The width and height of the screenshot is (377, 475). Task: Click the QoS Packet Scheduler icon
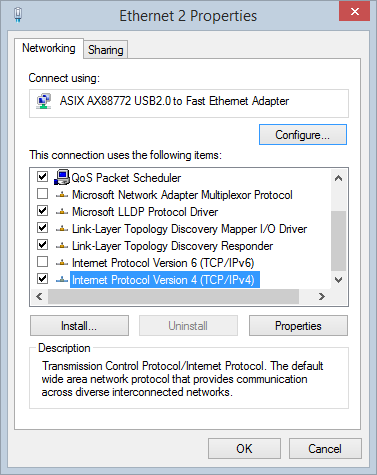62,177
